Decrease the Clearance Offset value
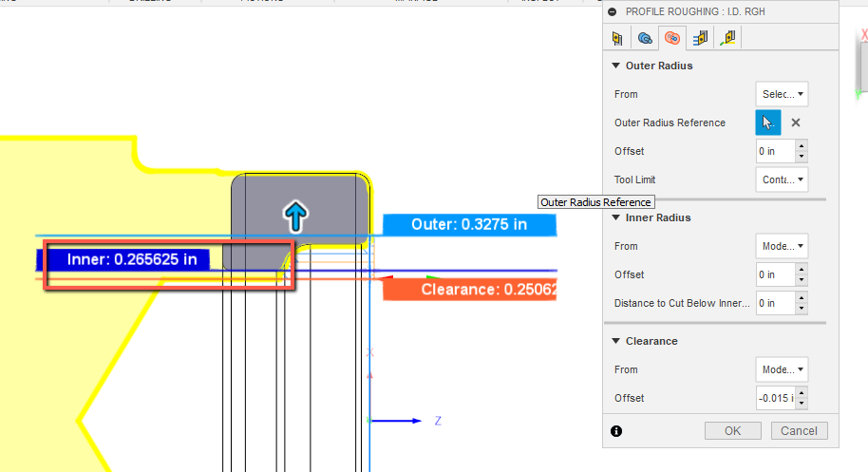 coord(801,404)
